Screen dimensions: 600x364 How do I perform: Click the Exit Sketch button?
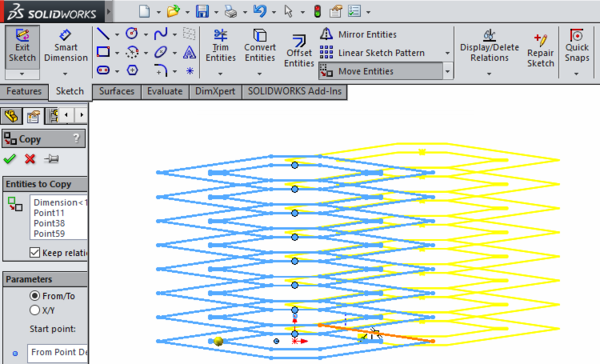pos(22,47)
